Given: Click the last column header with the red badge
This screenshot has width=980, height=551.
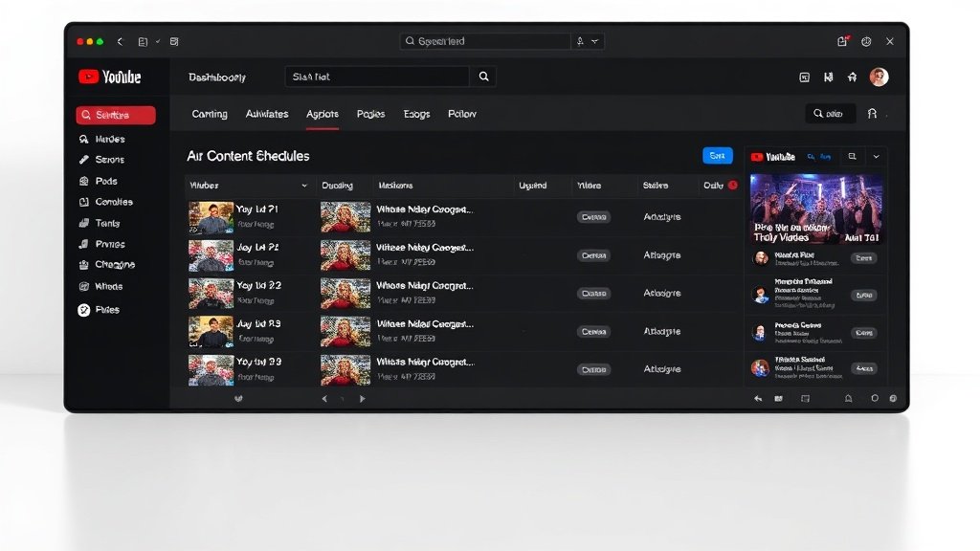Looking at the screenshot, I should (720, 186).
